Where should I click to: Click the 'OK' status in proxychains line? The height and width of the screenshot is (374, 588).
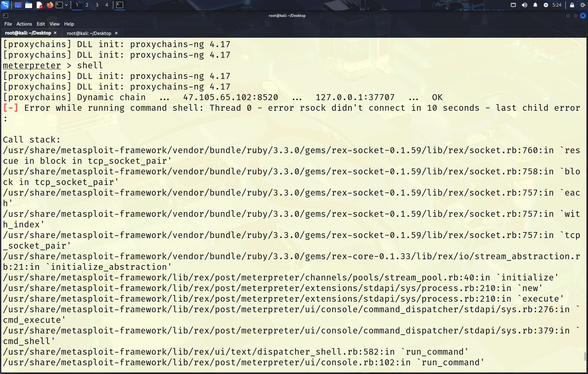(x=437, y=97)
